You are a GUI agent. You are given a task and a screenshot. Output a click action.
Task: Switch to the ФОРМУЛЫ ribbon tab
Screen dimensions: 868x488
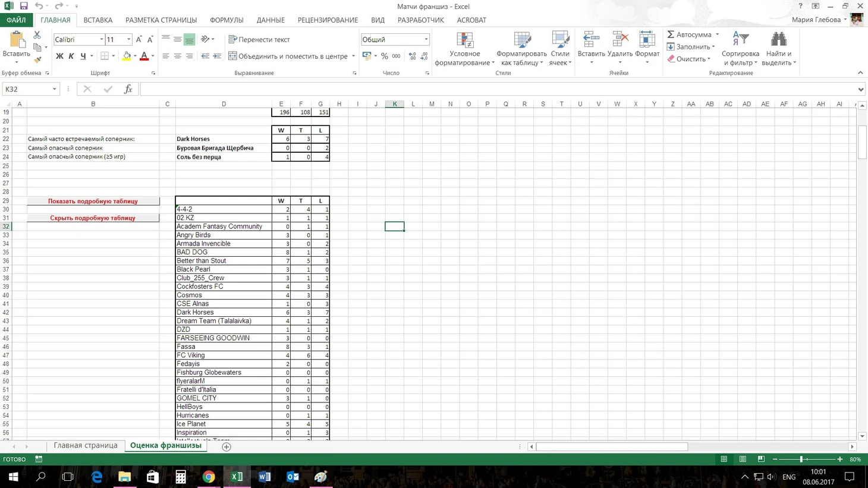[227, 20]
